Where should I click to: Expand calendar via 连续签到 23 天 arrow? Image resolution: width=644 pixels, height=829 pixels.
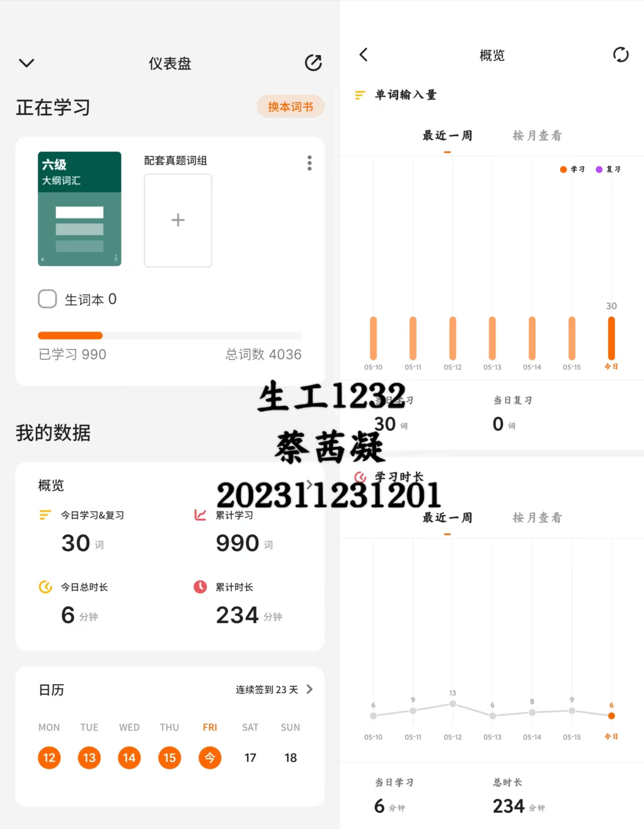coord(309,689)
